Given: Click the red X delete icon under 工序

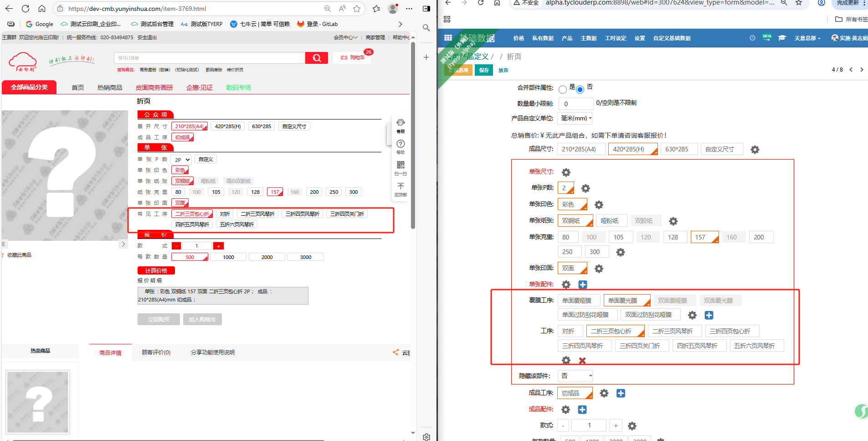Looking at the screenshot, I should (x=582, y=361).
